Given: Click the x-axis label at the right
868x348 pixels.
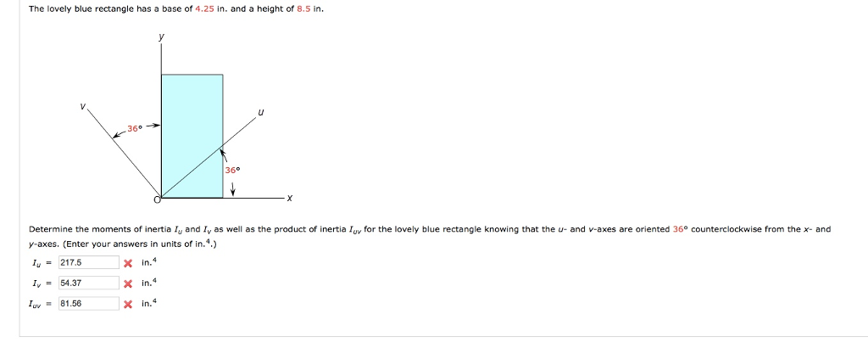Looking at the screenshot, I should 289,199.
